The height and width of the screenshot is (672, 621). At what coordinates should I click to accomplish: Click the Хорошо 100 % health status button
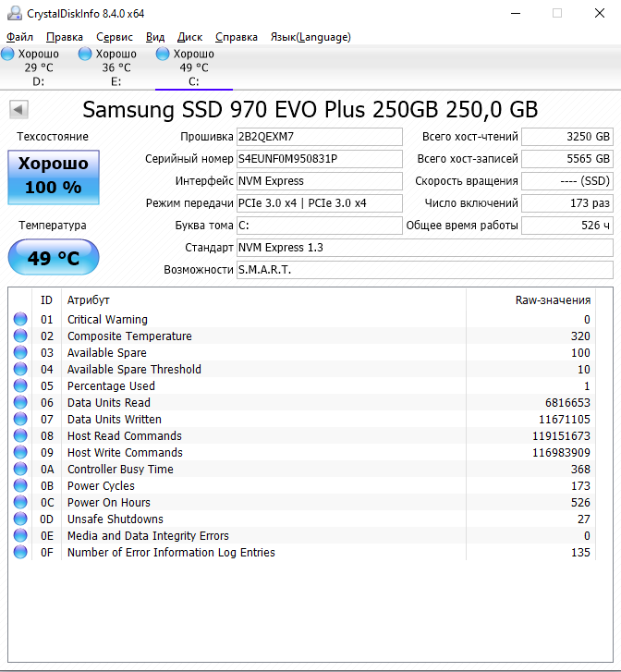tap(54, 177)
